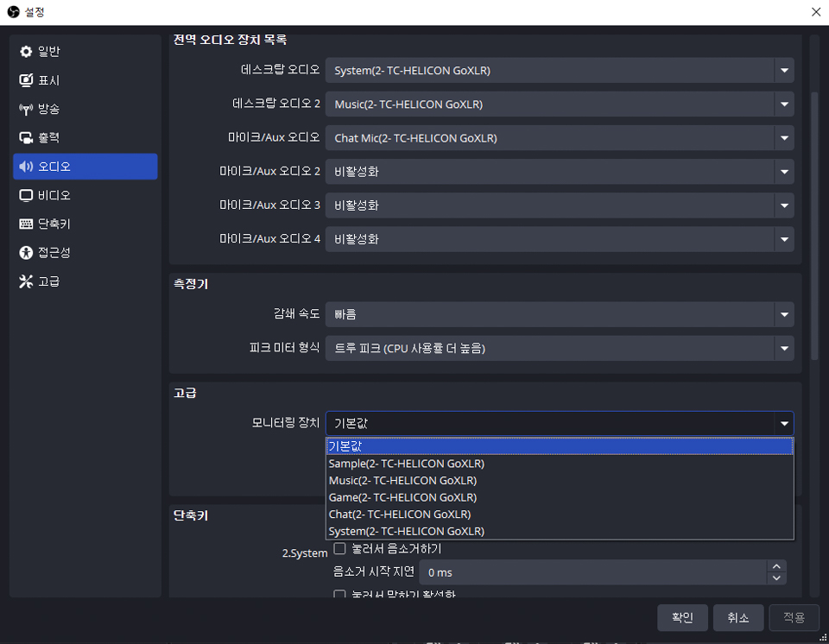Click the 접근성 accessibility icon
The image size is (829, 644).
(x=26, y=252)
